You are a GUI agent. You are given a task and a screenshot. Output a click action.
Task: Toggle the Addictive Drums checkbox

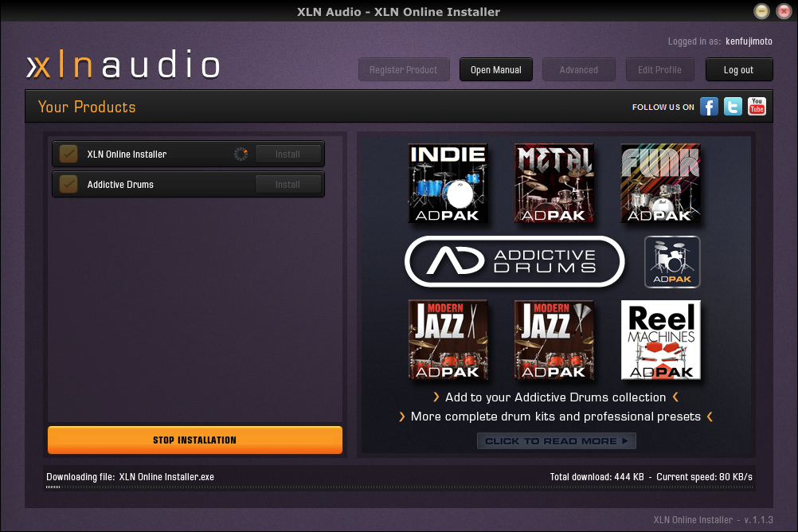pos(68,184)
